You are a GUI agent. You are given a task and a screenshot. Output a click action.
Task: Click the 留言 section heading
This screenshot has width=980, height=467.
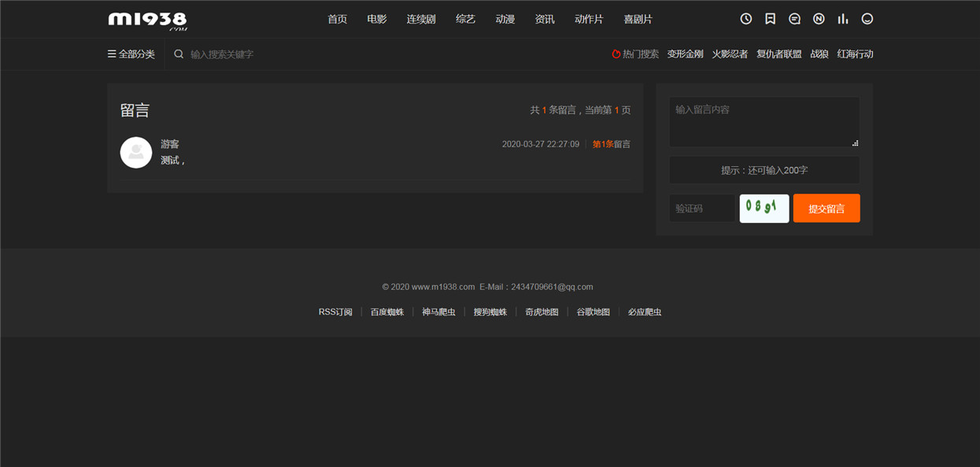tap(135, 110)
